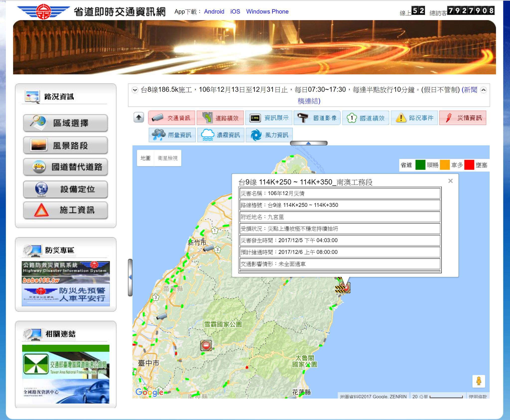Select the 預計搶通時間 row in popup
Viewport: 510px width, 420px height.
(340, 252)
